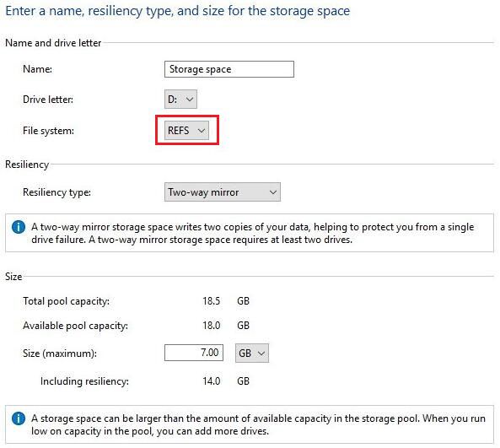This screenshot has width=500, height=448.
Task: Click the Drive letter dropdown chevron
Action: (190, 100)
